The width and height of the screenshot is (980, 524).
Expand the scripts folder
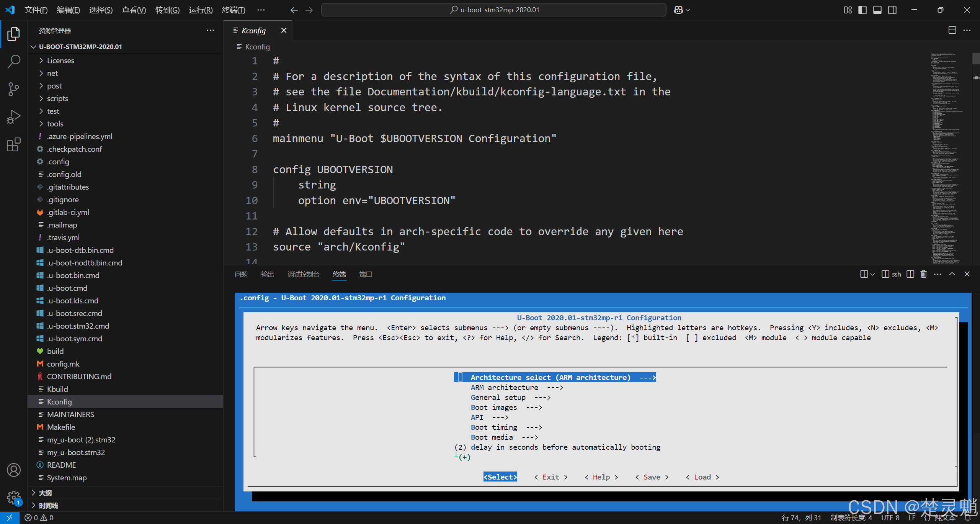pos(57,98)
